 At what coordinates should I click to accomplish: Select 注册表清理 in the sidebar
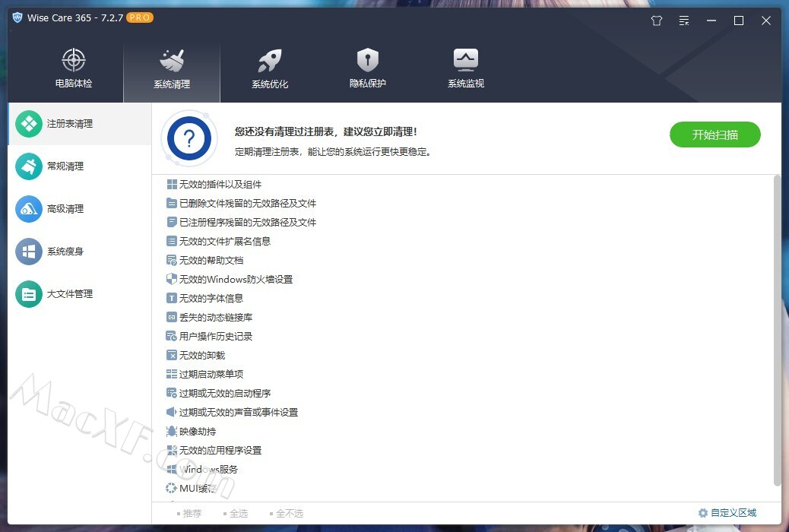(80, 124)
